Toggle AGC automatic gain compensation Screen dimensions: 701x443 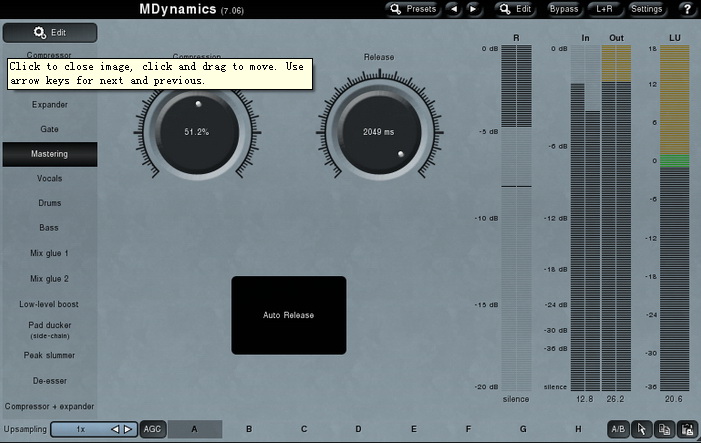click(152, 429)
